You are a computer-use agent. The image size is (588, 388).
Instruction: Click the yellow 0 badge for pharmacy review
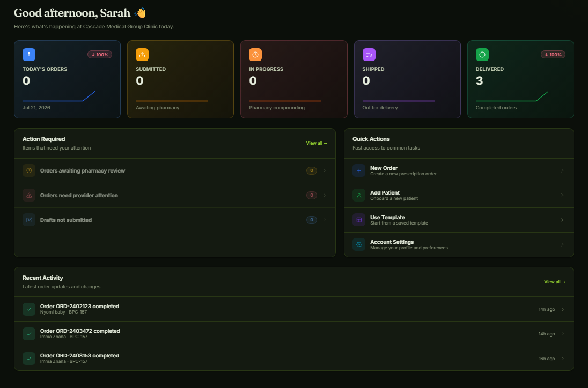[312, 170]
